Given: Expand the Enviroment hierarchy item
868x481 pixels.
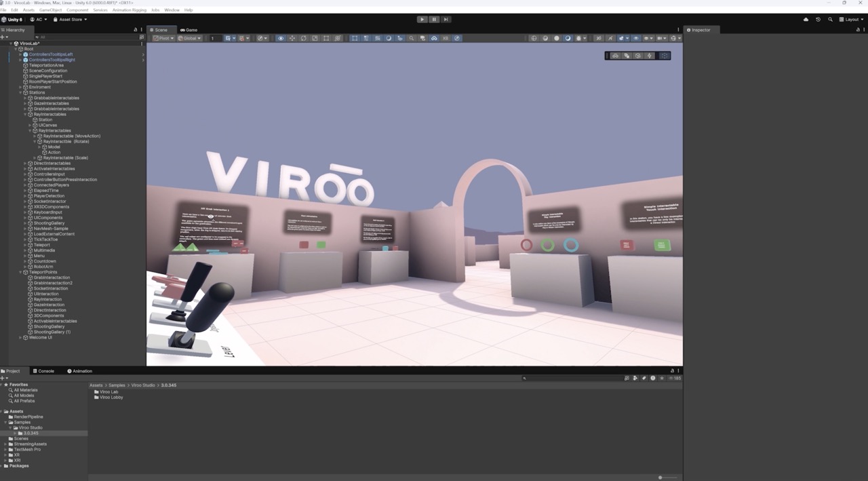Looking at the screenshot, I should coord(20,88).
